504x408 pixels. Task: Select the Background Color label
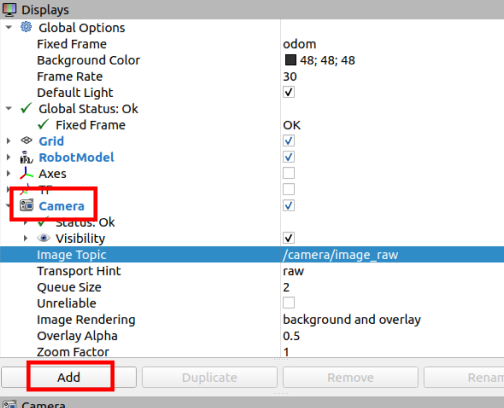[88, 60]
